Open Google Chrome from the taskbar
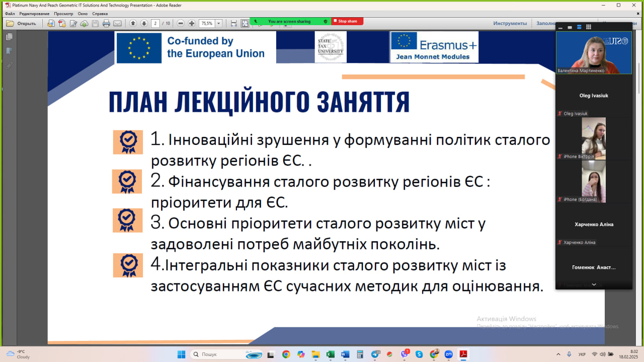Image resolution: width=644 pixels, height=362 pixels. tap(286, 354)
